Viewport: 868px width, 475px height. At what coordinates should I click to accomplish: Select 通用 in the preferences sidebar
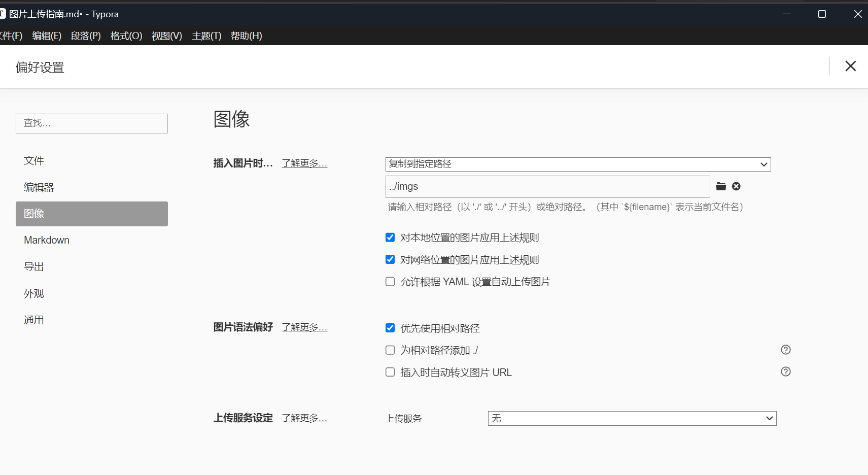click(92, 320)
